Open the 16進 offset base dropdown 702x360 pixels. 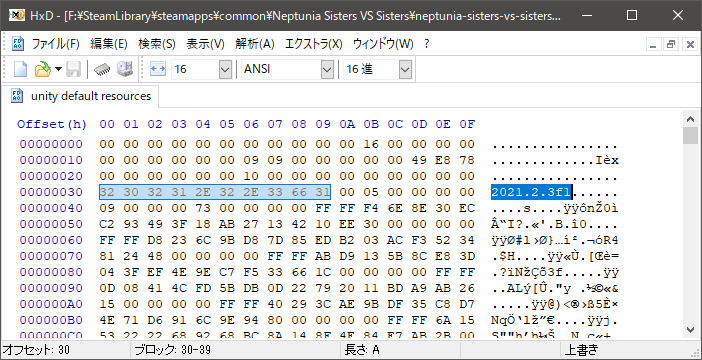pyautogui.click(x=405, y=69)
